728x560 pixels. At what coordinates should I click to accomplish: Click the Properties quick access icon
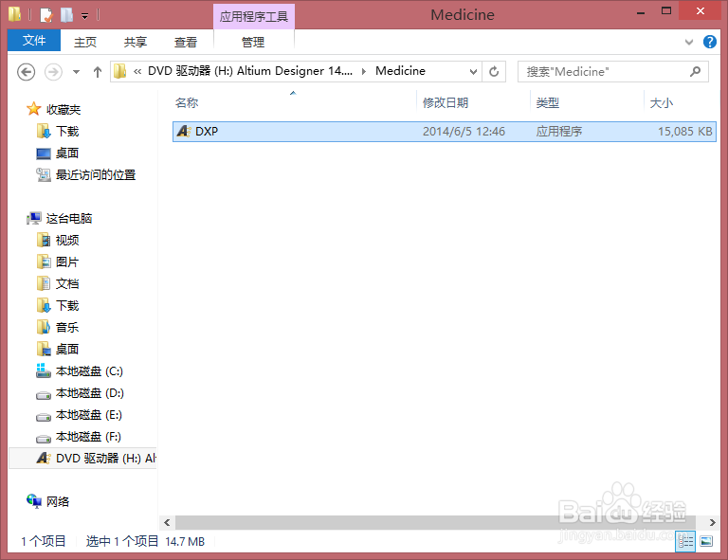coord(46,15)
